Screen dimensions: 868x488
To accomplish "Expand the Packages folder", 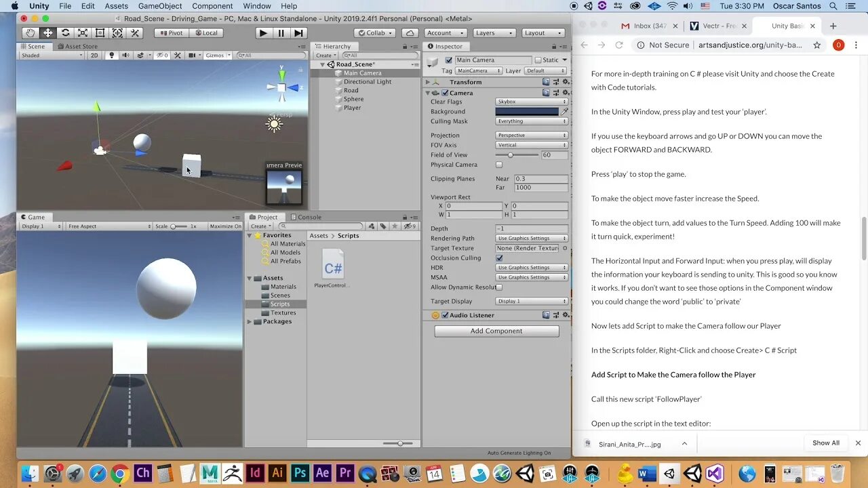I will (250, 321).
